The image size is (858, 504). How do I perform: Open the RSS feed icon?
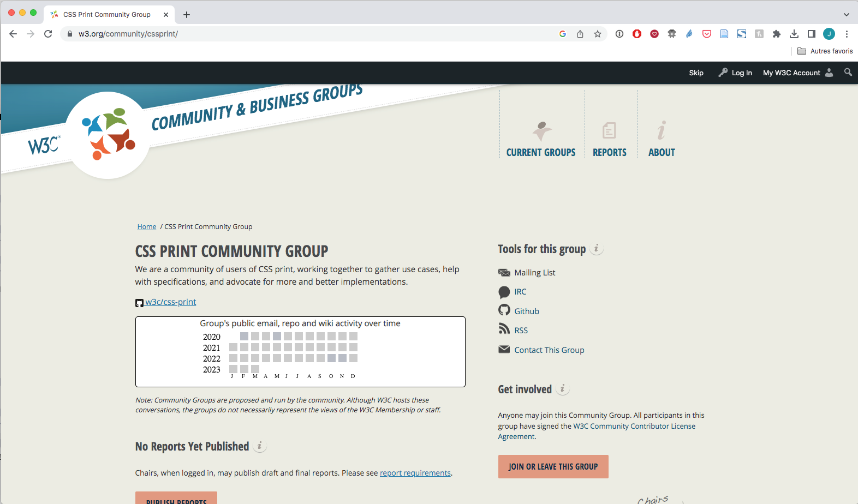point(504,329)
